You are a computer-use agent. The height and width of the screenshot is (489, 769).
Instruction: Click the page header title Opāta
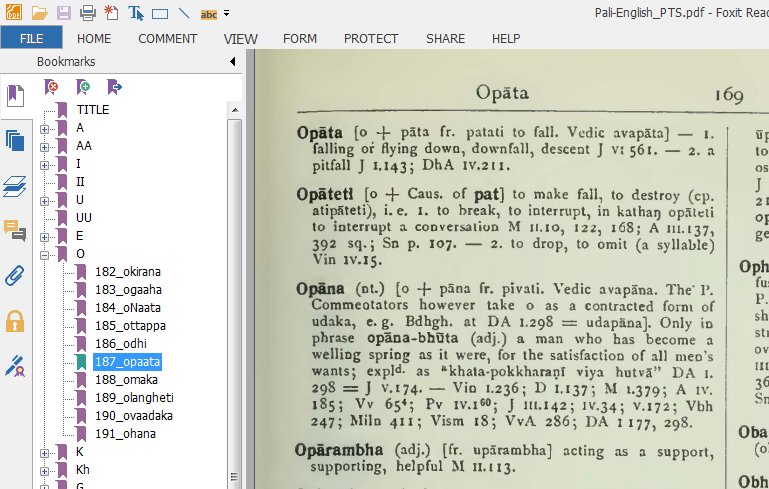point(502,93)
